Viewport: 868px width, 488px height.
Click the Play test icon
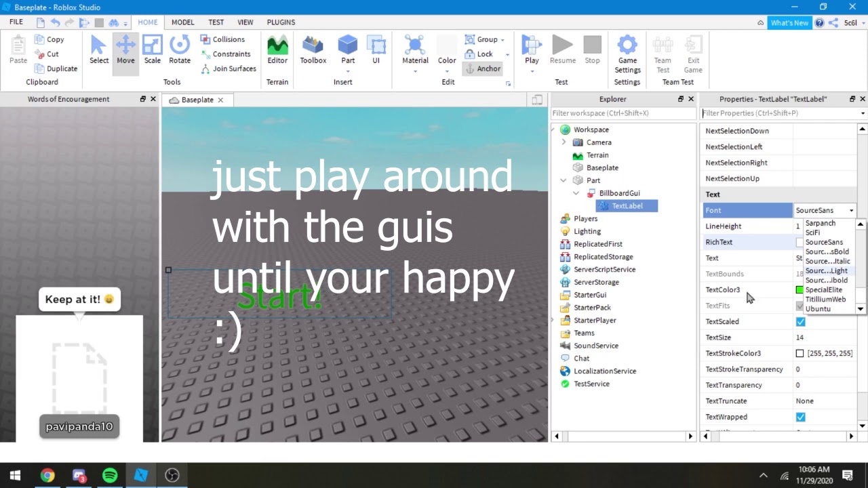pos(532,45)
